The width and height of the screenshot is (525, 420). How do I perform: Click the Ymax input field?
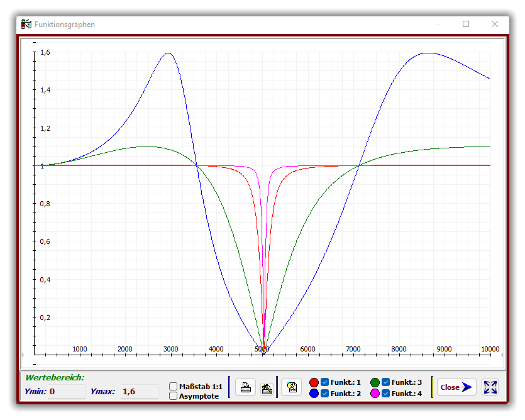click(x=139, y=392)
